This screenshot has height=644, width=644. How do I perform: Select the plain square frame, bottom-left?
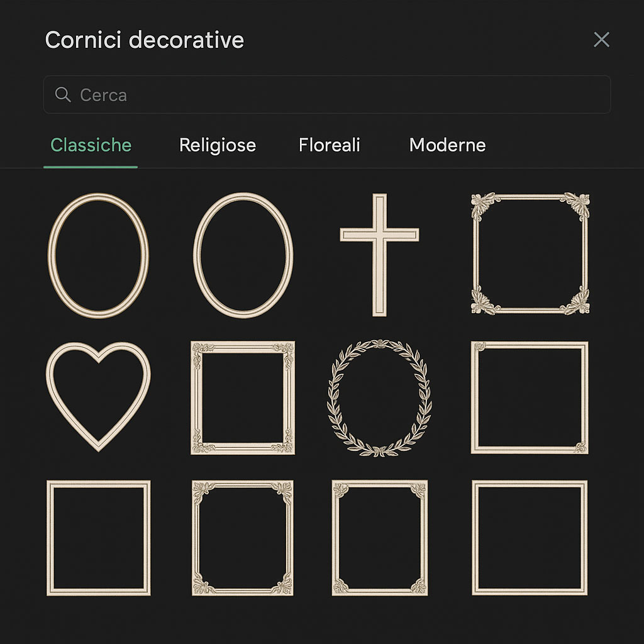point(99,538)
